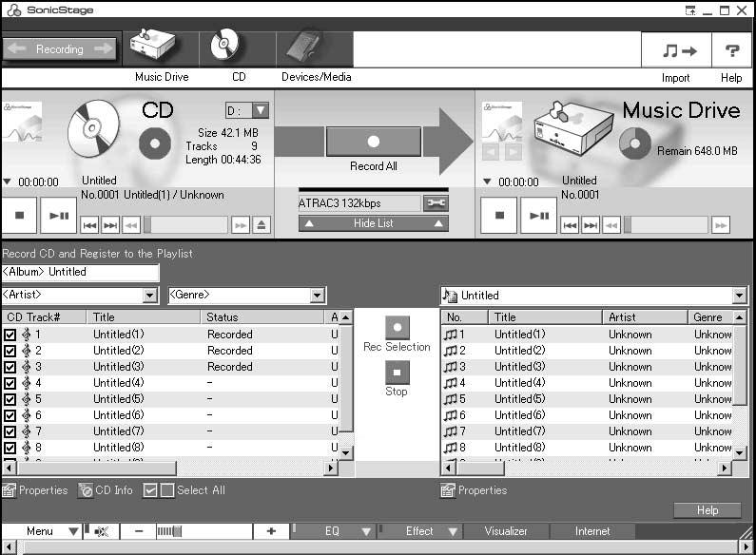Image resolution: width=756 pixels, height=555 pixels.
Task: Select Untitled(5) in the playlist
Action: (x=587, y=399)
